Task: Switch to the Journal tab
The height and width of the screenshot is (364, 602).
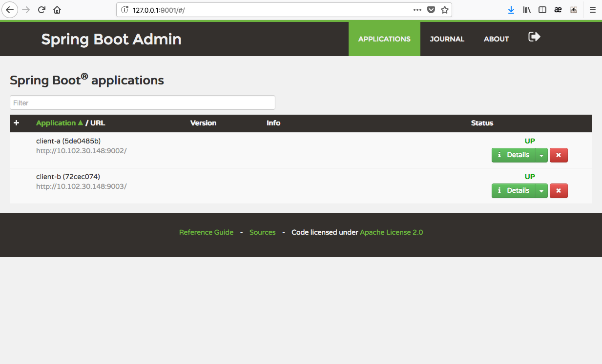Action: tap(447, 39)
